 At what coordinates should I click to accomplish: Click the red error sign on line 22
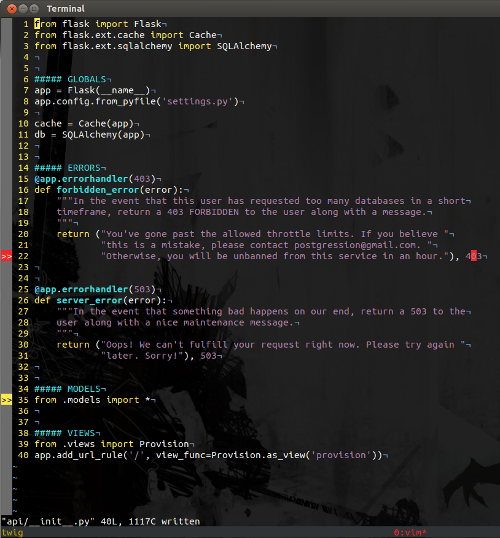point(7,256)
